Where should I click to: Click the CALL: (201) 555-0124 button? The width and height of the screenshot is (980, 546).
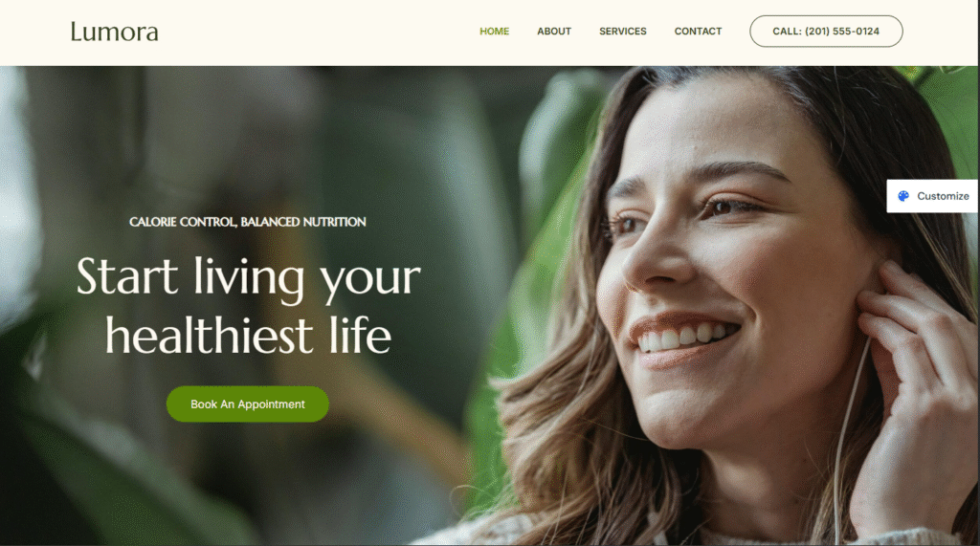826,32
